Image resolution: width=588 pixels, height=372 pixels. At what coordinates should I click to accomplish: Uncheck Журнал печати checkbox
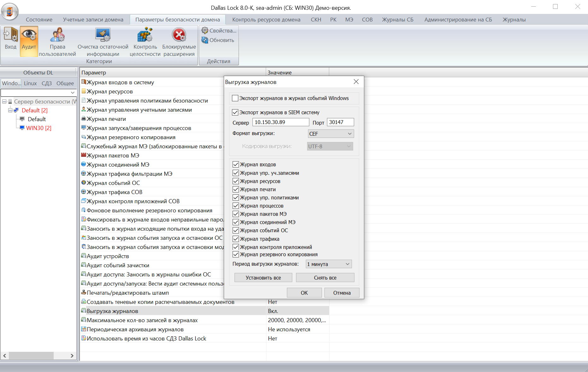tap(236, 189)
